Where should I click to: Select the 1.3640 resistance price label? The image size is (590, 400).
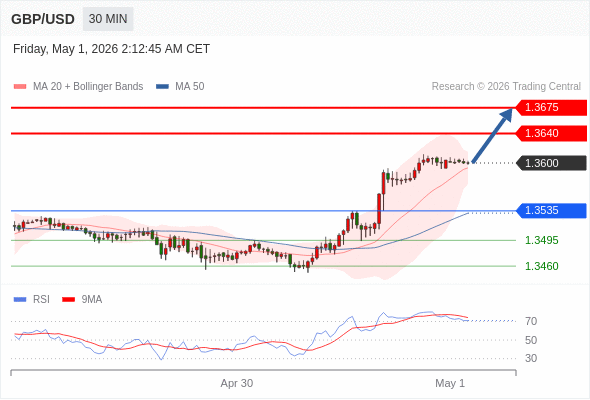point(551,133)
